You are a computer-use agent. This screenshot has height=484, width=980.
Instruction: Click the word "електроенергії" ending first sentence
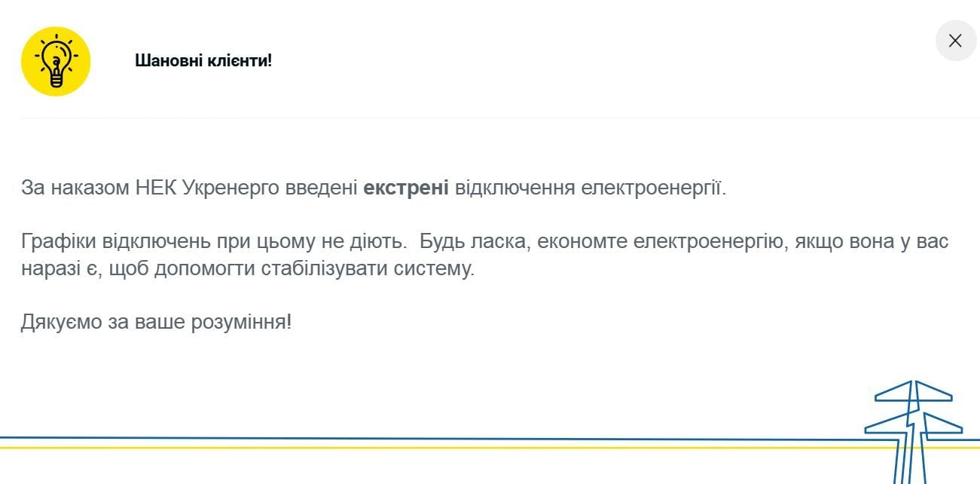click(x=653, y=188)
